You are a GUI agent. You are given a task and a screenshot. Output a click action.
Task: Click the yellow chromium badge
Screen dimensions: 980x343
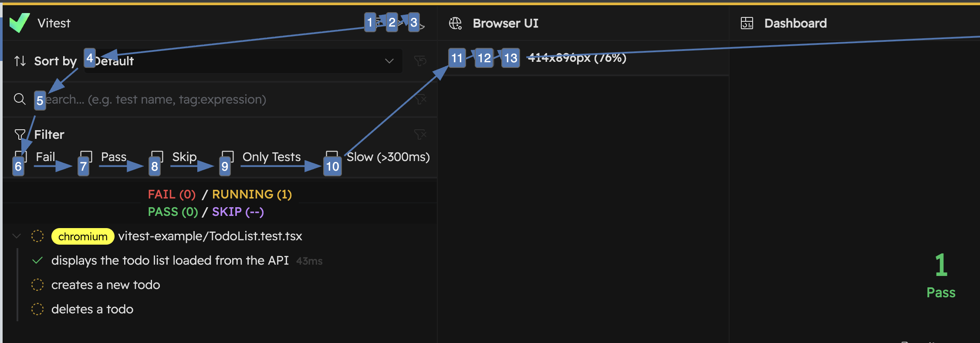tap(83, 236)
